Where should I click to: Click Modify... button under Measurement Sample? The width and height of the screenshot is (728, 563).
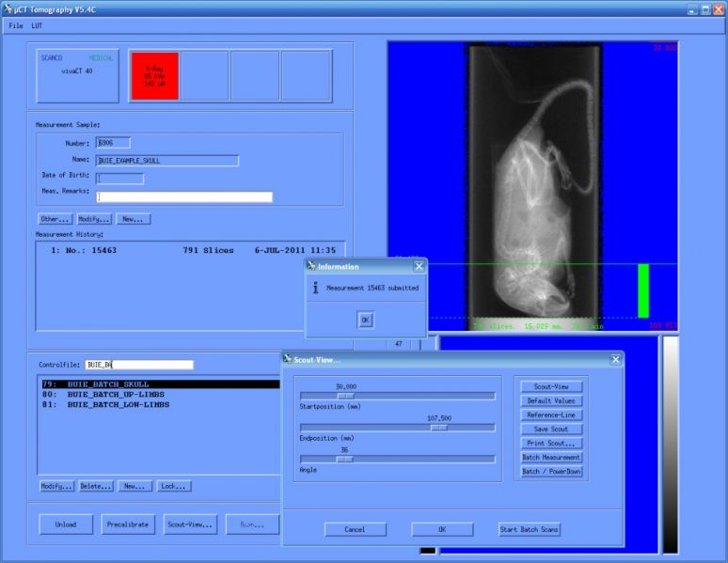[x=94, y=219]
